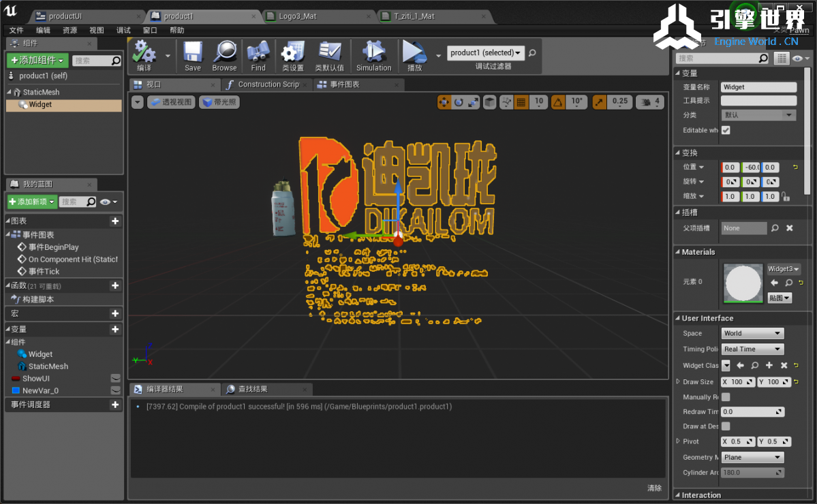Screen dimensions: 817x504
Task: Expand the Draw Size property
Action: [x=678, y=381]
